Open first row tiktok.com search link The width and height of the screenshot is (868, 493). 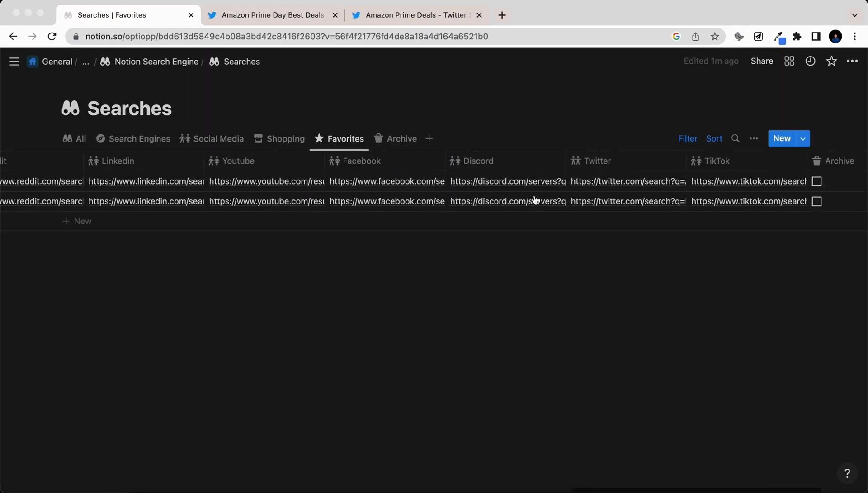(x=748, y=181)
